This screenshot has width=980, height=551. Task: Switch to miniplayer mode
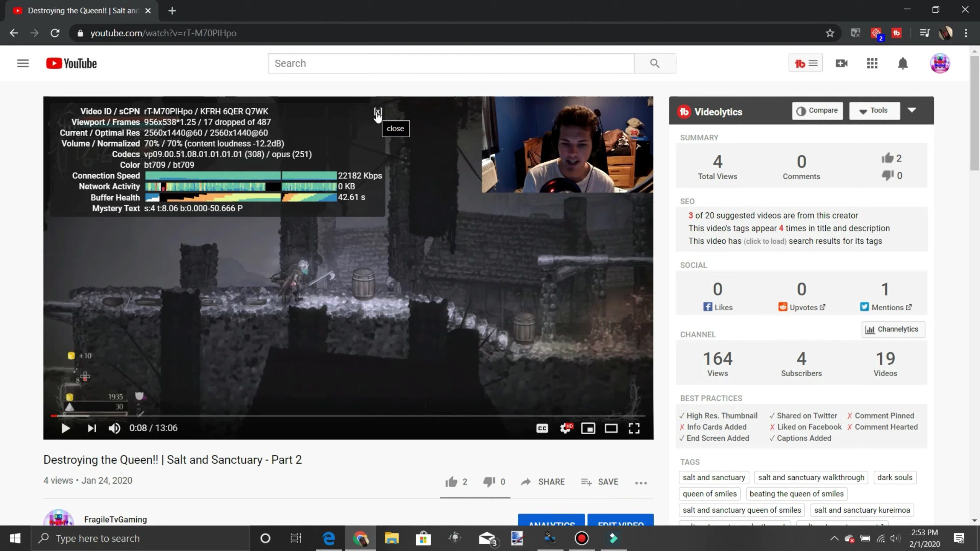click(x=588, y=428)
